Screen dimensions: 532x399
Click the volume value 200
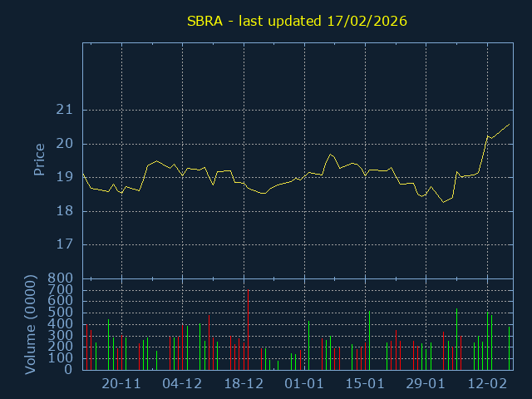tap(60, 347)
